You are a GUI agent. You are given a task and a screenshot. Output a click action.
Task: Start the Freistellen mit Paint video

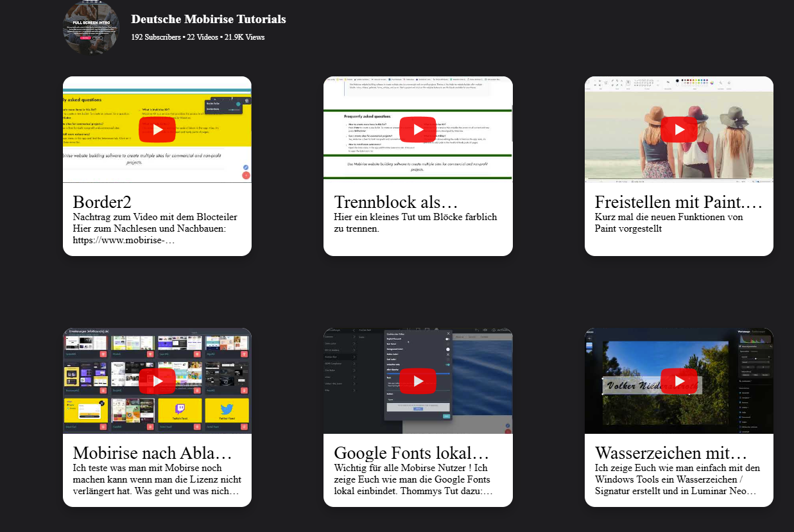678,130
